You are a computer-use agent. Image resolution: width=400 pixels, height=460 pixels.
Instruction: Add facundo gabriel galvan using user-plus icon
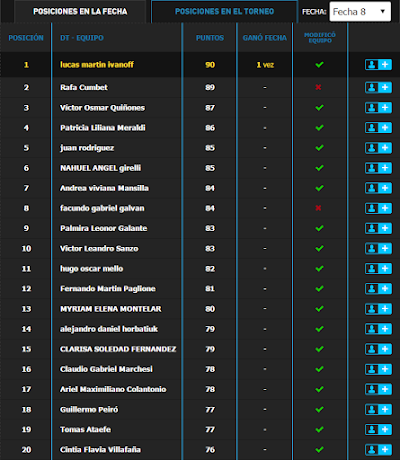coord(378,208)
